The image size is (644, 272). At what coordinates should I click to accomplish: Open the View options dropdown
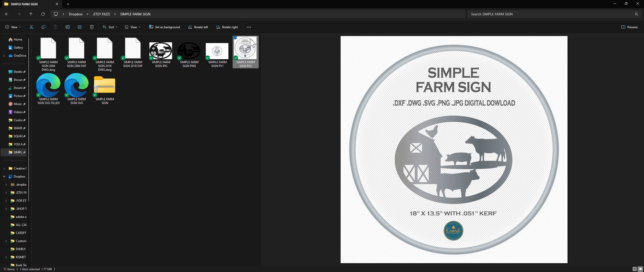(132, 27)
